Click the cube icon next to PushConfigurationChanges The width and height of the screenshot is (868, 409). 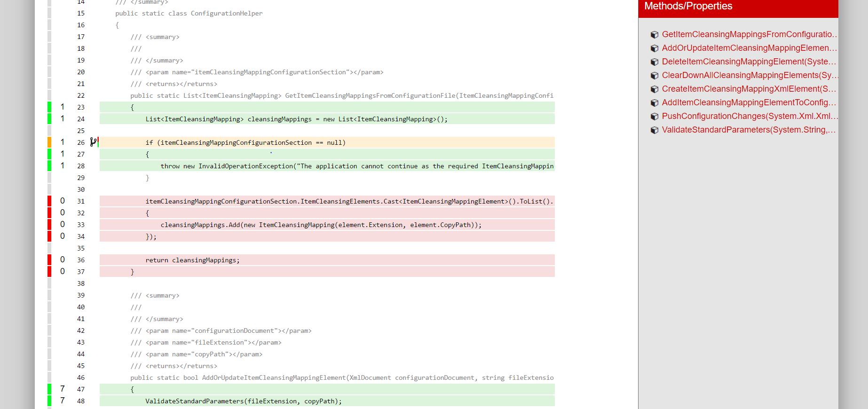pos(654,117)
